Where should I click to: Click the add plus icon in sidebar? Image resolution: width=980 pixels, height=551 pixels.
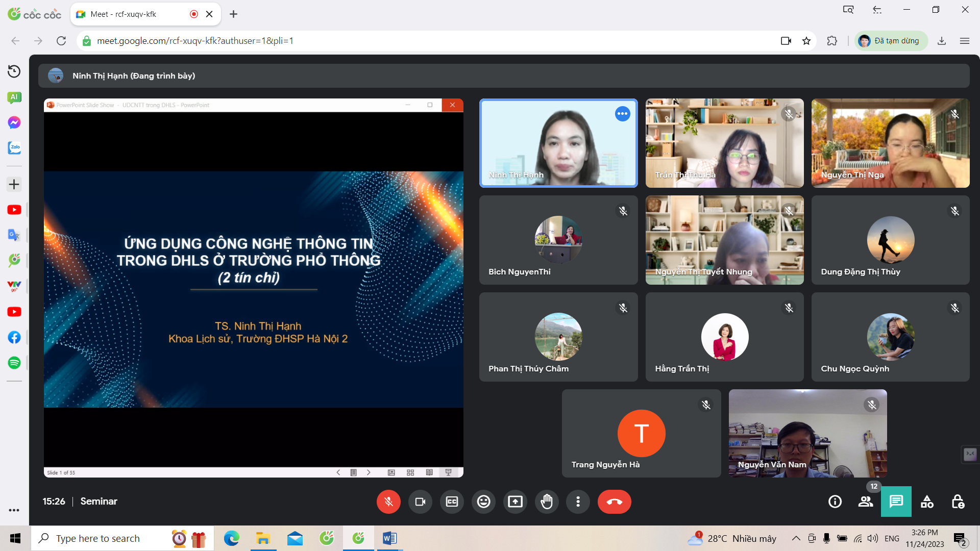click(x=14, y=184)
